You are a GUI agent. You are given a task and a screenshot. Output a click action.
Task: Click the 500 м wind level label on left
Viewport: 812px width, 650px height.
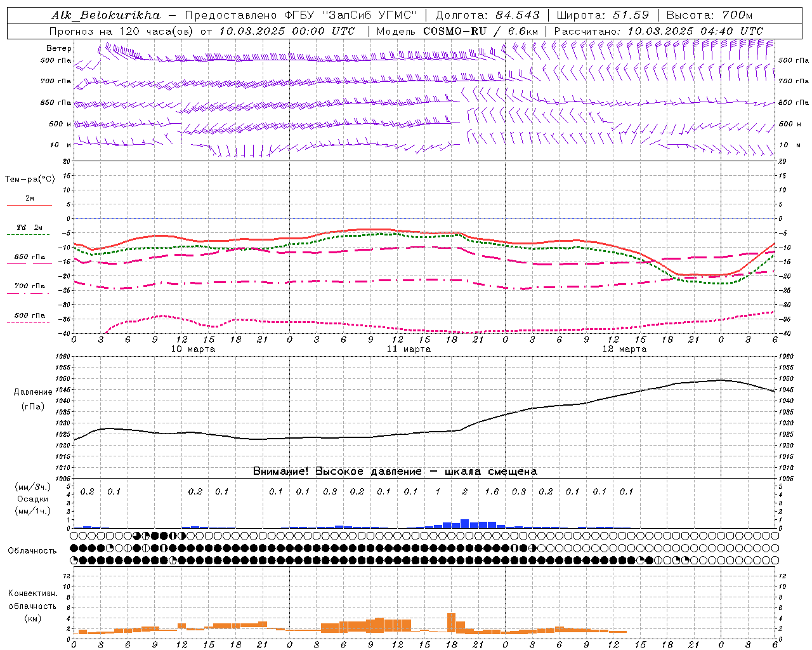click(60, 124)
